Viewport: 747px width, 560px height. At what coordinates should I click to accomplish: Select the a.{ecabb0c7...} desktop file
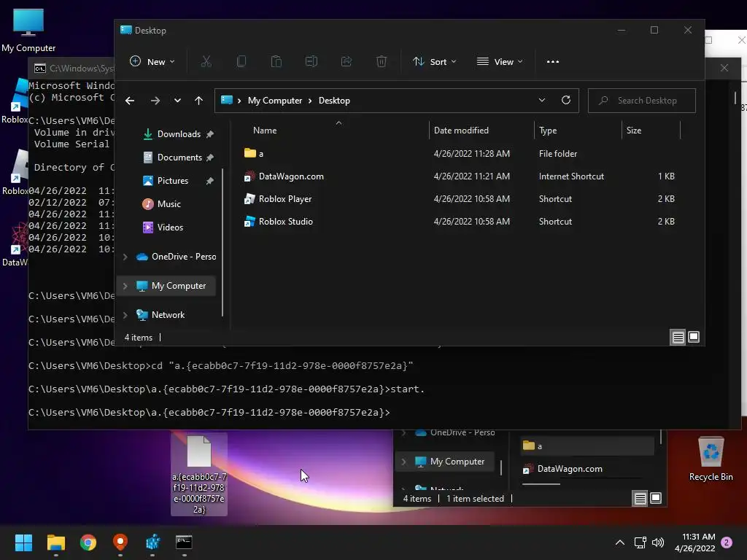pos(198,474)
